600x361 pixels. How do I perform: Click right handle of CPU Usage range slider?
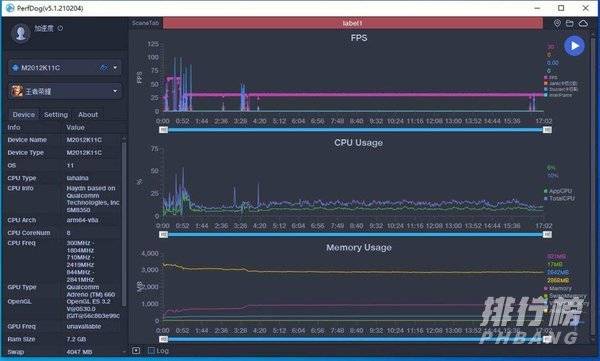548,234
